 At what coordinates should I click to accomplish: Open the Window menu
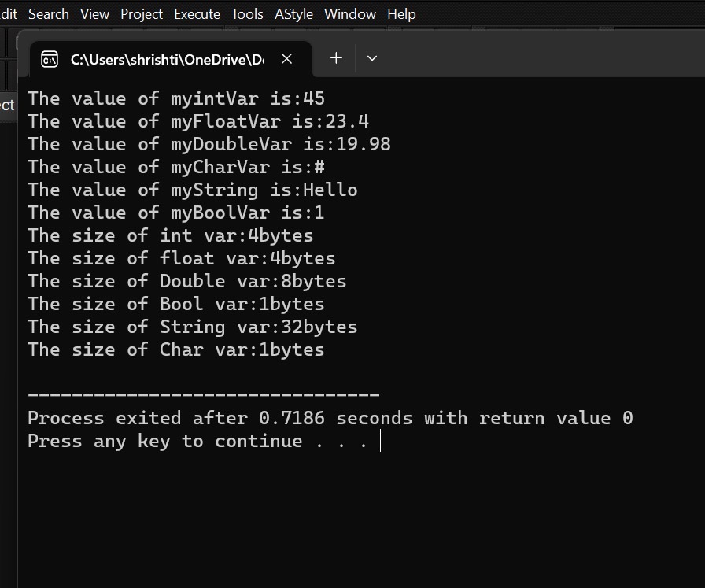click(349, 13)
